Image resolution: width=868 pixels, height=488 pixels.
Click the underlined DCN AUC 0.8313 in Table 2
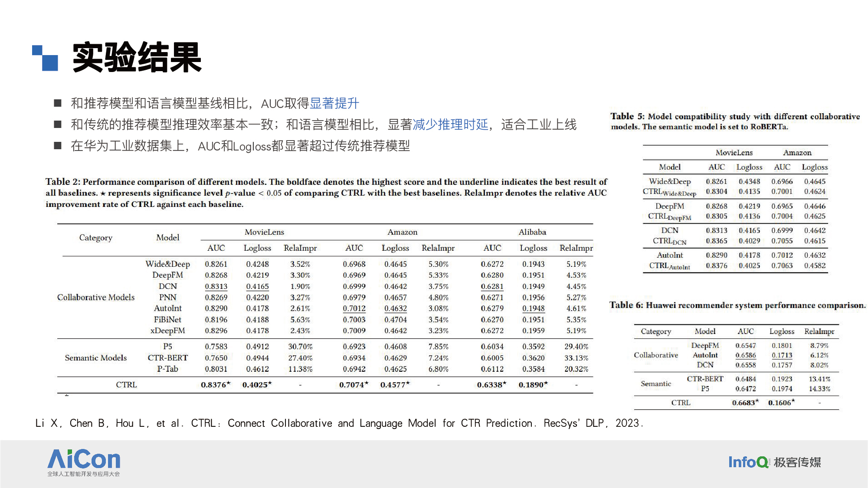[x=216, y=286]
